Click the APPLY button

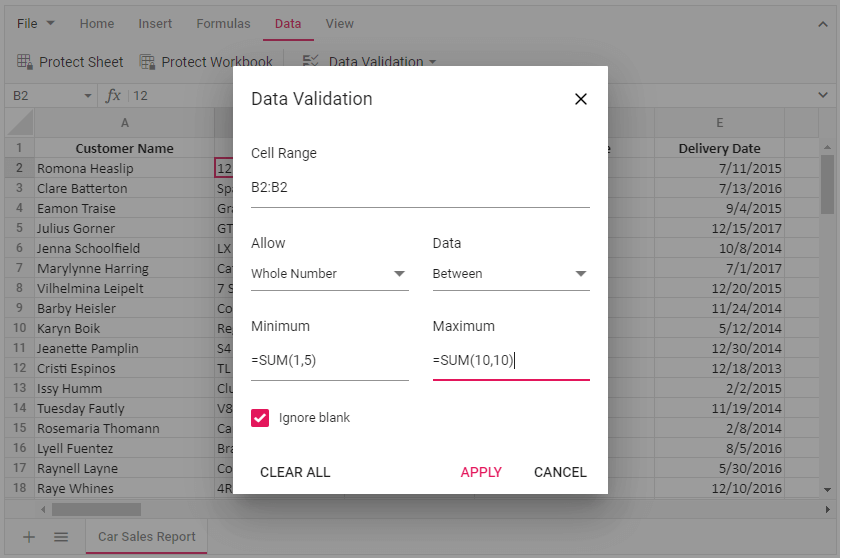tap(481, 472)
